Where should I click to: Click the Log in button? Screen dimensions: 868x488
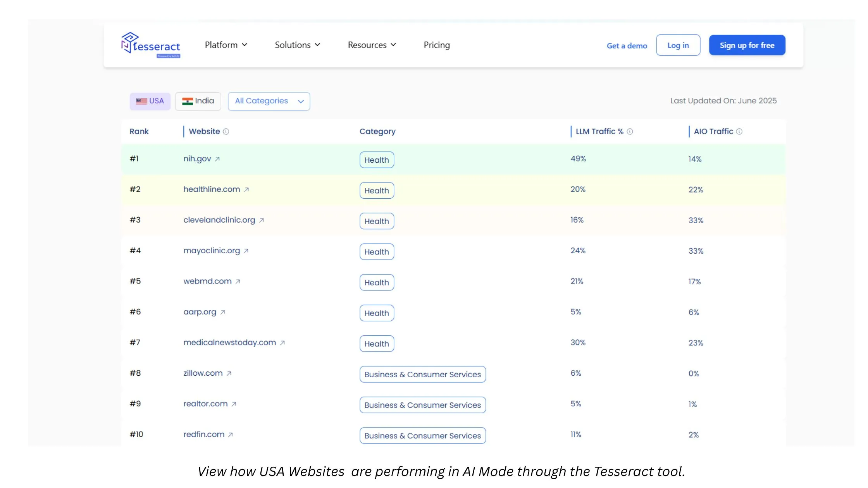[678, 45]
